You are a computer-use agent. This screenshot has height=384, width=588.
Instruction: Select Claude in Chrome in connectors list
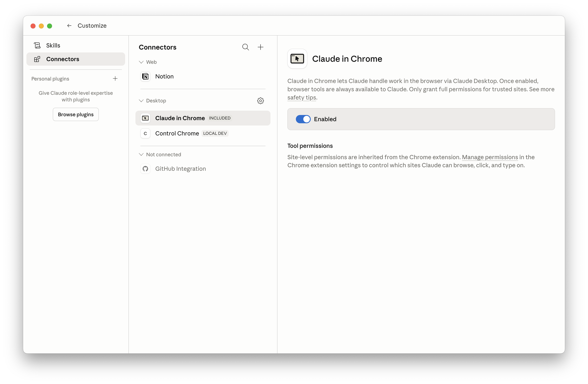pyautogui.click(x=180, y=118)
